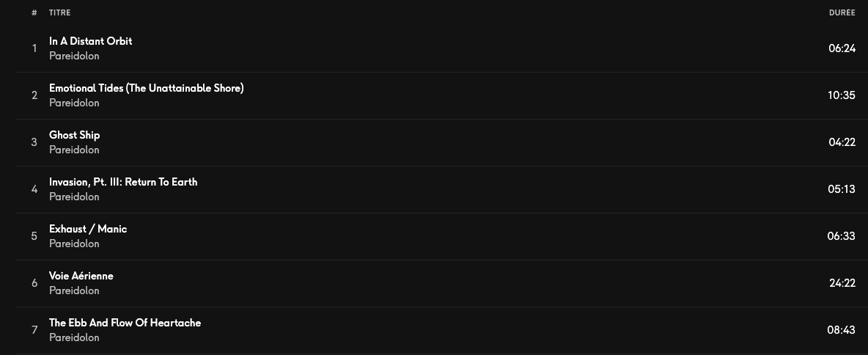This screenshot has width=868, height=355.
Task: Click Pareidolon under Exhaust / Manic
Action: tap(74, 244)
